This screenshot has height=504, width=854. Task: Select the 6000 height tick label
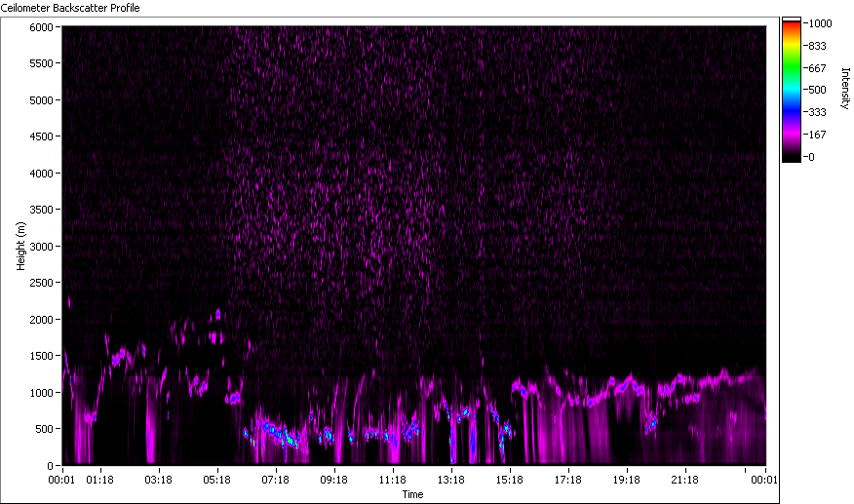[41, 27]
